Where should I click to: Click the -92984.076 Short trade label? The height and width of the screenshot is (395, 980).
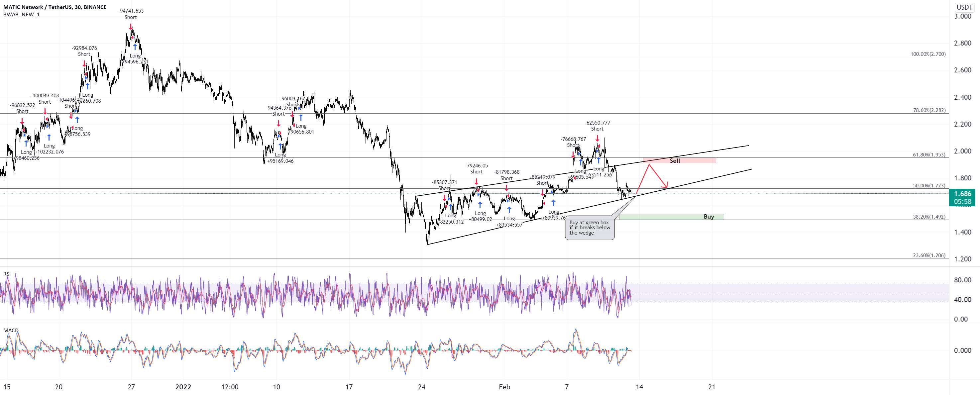pyautogui.click(x=84, y=51)
